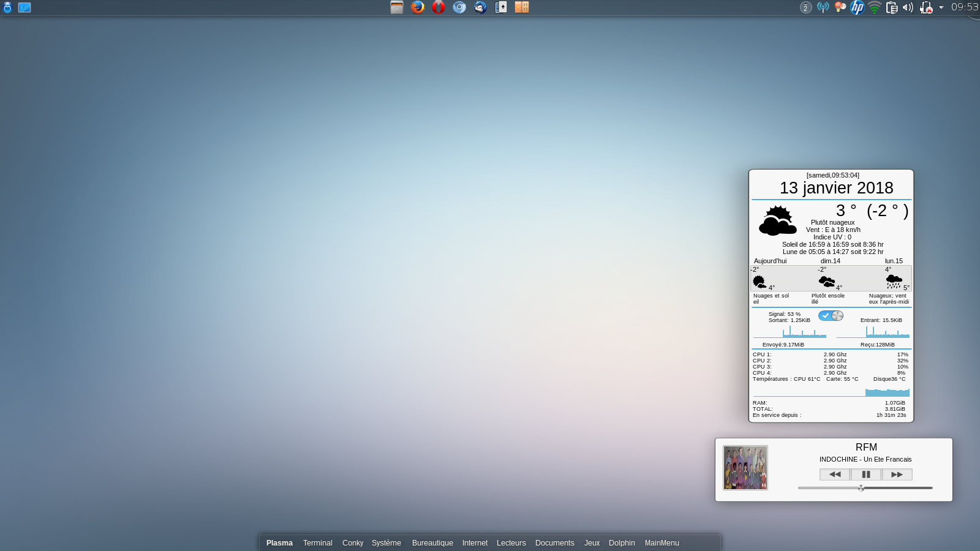980x551 pixels.
Task: Click 'INDOCHINE - Un Ete Francais' track title
Action: [x=865, y=459]
